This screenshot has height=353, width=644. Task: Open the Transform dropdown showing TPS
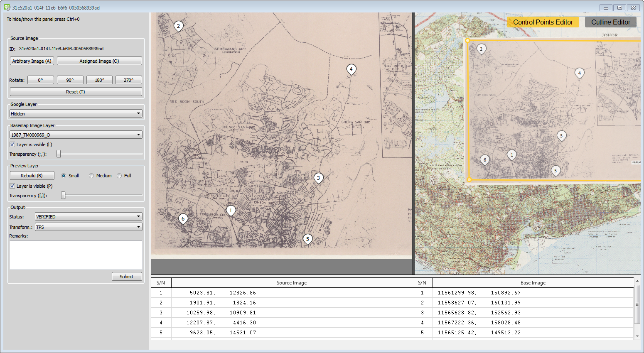point(88,227)
